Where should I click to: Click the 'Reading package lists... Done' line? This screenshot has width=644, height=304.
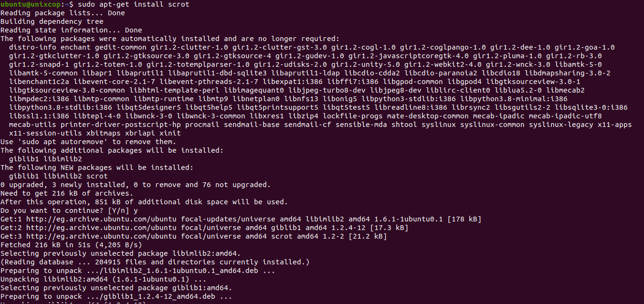tap(63, 13)
